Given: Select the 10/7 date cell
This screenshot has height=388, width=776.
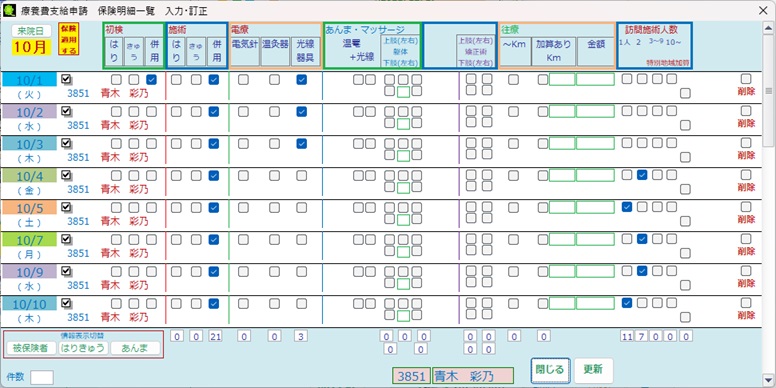Looking at the screenshot, I should pos(29,240).
